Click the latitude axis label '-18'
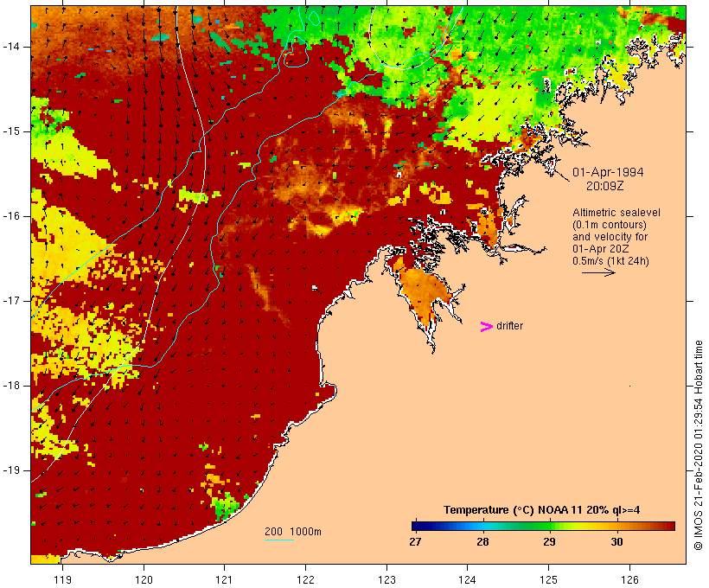Viewport: 709px width, 588px height. coord(11,386)
